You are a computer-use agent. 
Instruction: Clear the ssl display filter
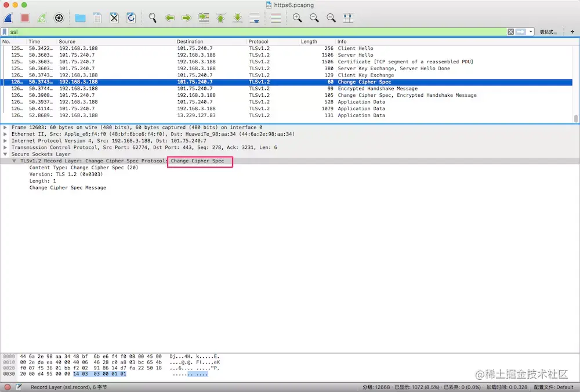[510, 32]
